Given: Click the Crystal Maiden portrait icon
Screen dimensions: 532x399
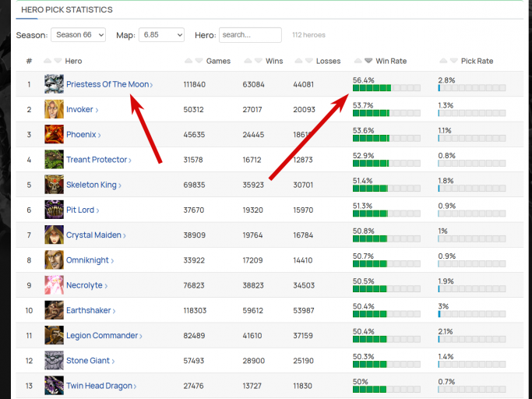Looking at the screenshot, I should tap(54, 235).
